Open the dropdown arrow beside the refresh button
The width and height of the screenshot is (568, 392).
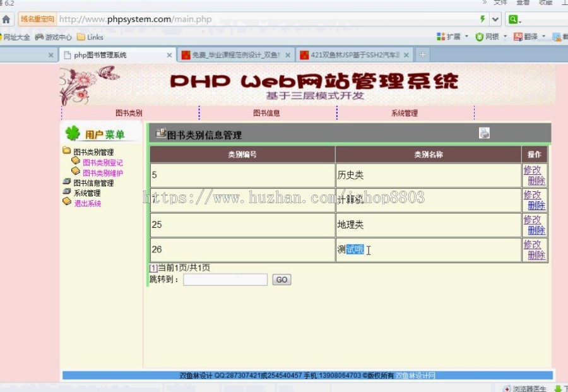point(495,19)
